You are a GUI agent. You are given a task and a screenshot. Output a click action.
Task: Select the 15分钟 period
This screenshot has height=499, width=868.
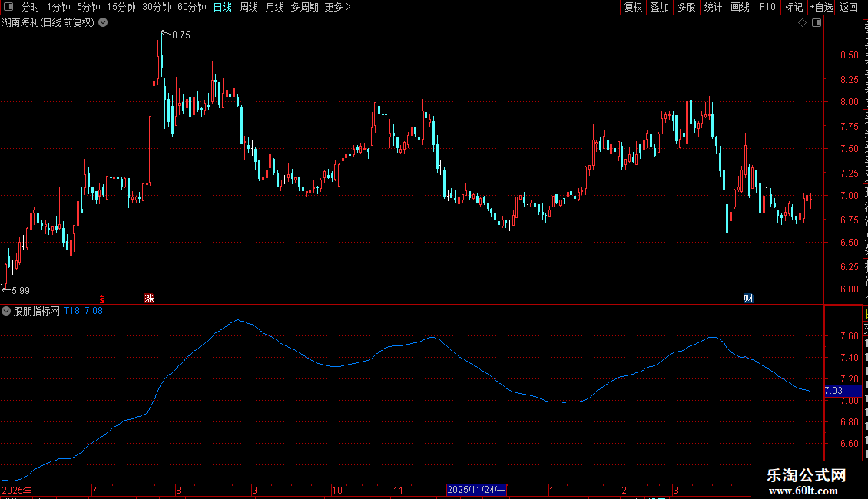coord(121,7)
